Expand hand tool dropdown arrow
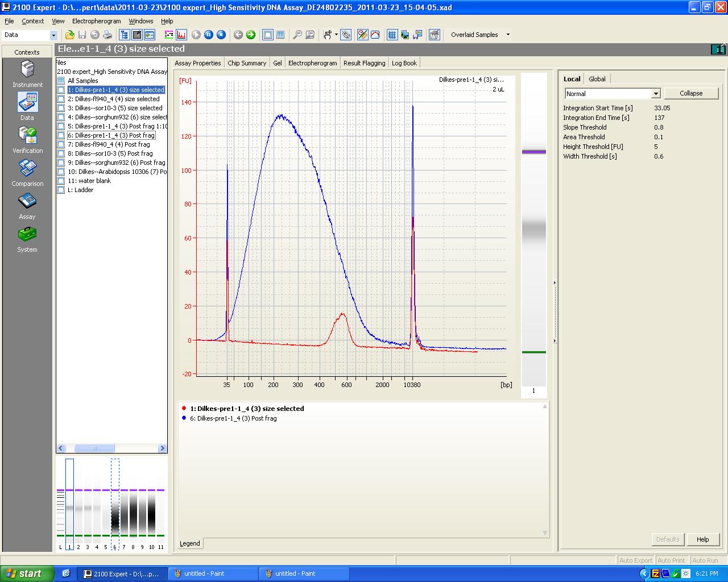728x582 pixels. pos(336,35)
